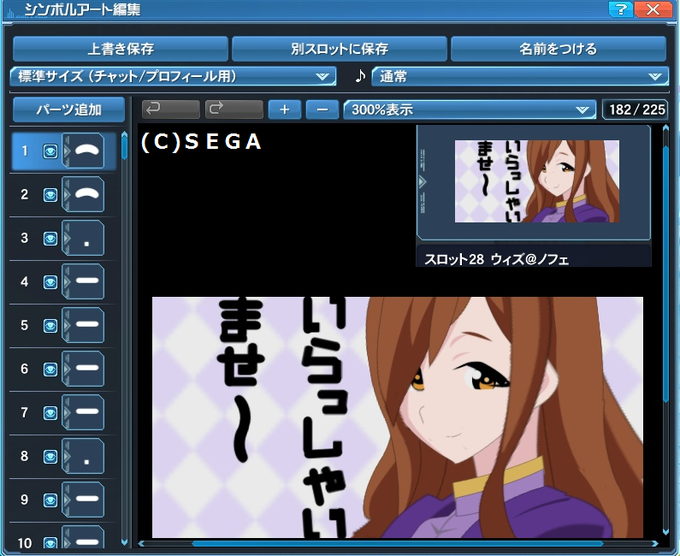Screen dimensions: 680x556
Task: Click the music note sound icon
Action: [x=360, y=76]
